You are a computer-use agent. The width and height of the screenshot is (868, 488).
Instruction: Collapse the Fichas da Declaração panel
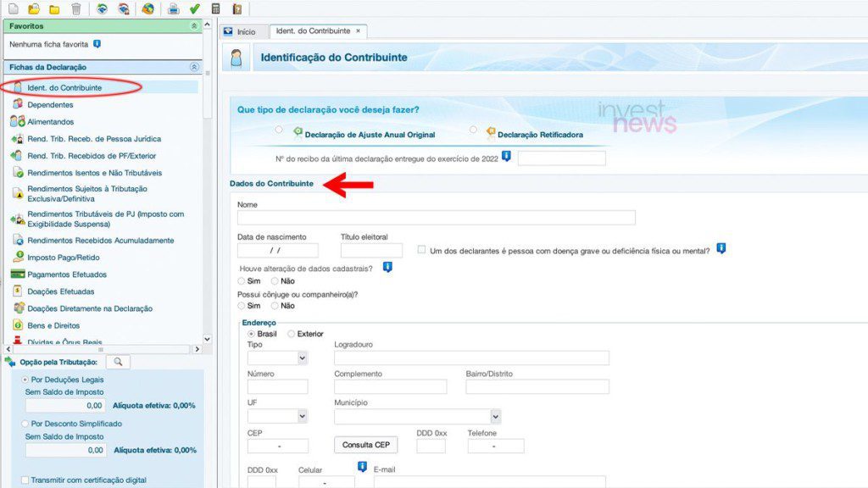tap(194, 67)
